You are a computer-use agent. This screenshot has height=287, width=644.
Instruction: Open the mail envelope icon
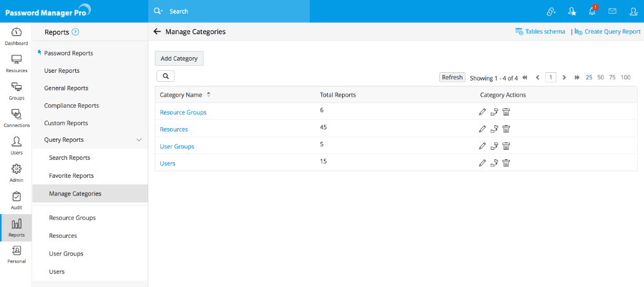tap(612, 12)
